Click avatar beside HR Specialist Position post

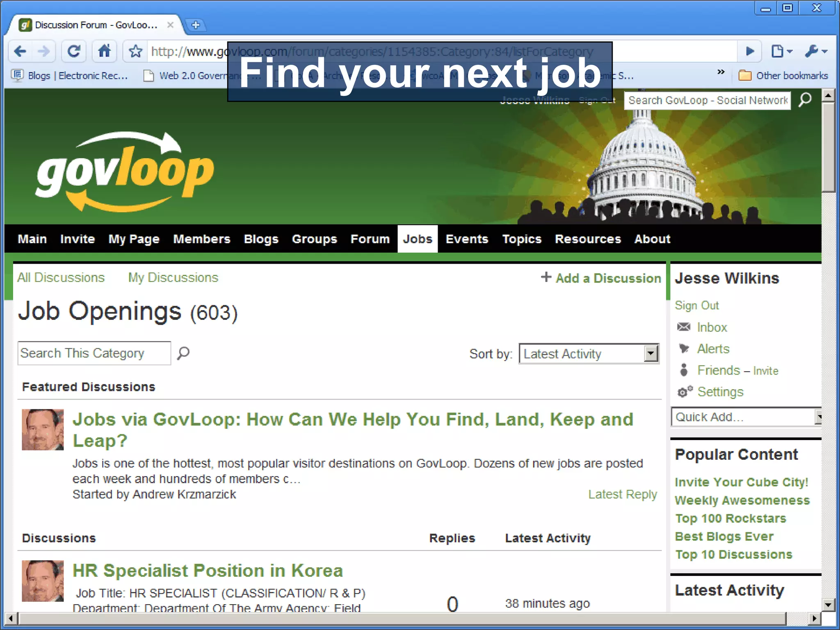coord(43,581)
